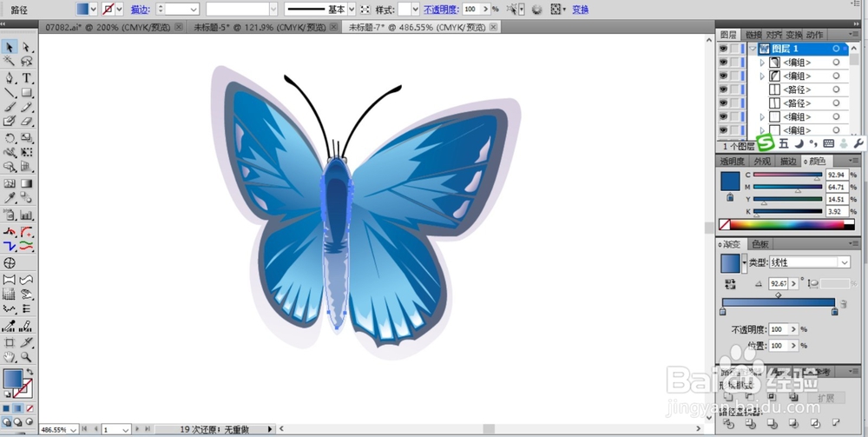Select the Pen tool
Screen dimensions: 868x437
point(10,78)
